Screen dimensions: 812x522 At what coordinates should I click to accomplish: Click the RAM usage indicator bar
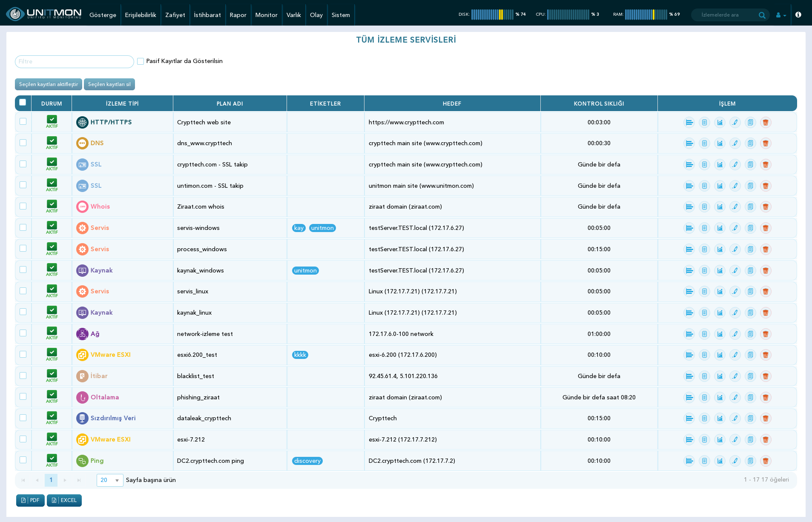click(x=646, y=14)
